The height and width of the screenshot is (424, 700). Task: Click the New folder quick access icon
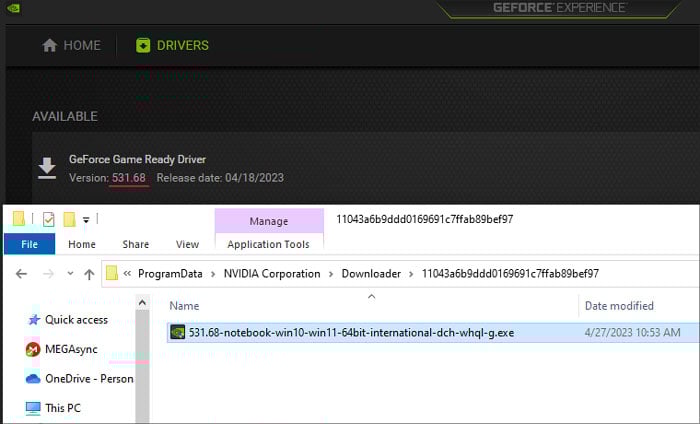(x=69, y=219)
